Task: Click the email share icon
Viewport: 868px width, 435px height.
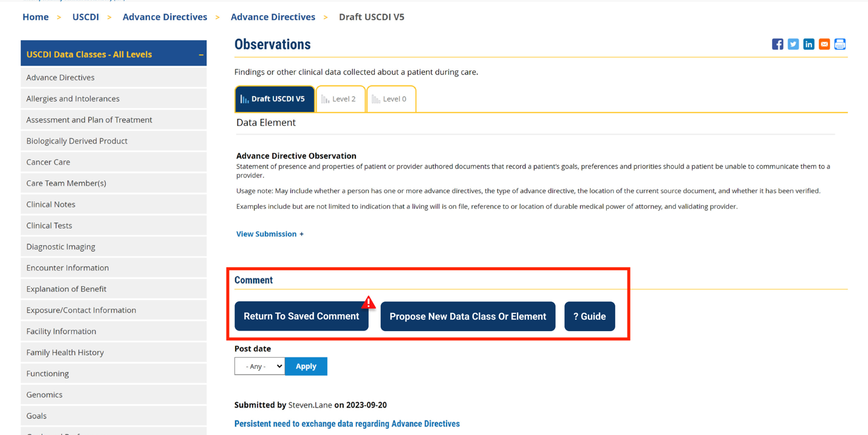Action: tap(824, 44)
